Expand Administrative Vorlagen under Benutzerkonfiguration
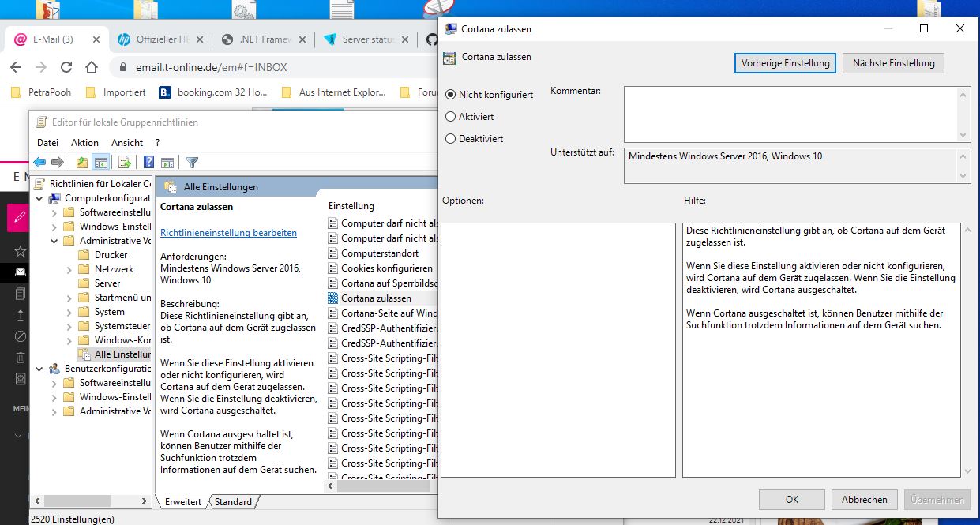The height and width of the screenshot is (525, 980). point(54,411)
